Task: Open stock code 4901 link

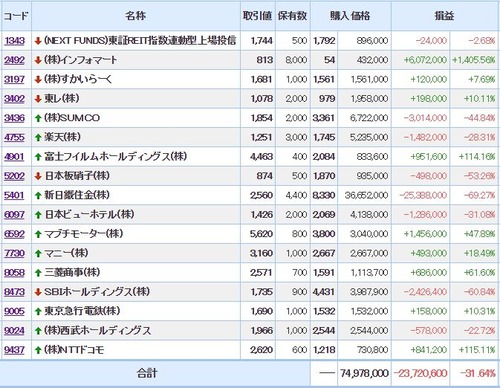Action: pos(14,157)
